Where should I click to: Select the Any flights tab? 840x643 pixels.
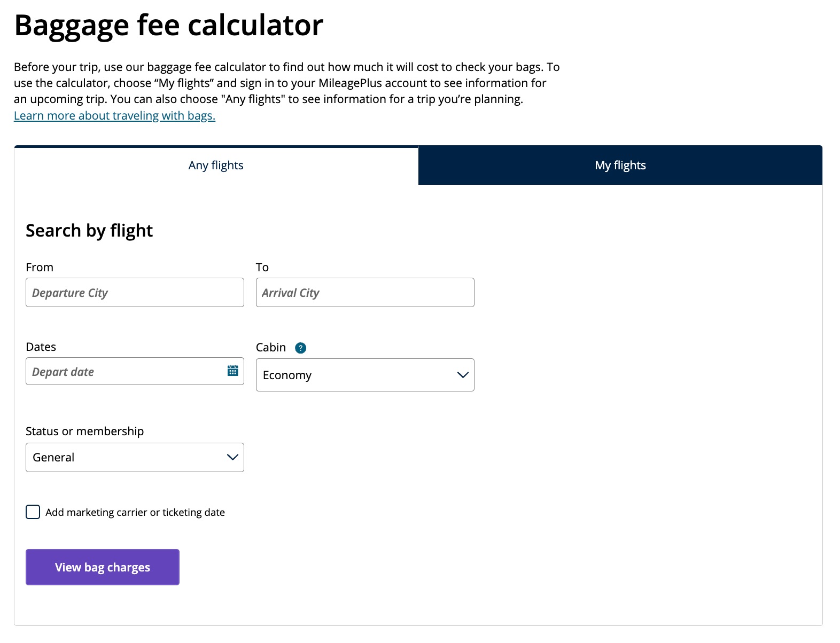point(215,165)
